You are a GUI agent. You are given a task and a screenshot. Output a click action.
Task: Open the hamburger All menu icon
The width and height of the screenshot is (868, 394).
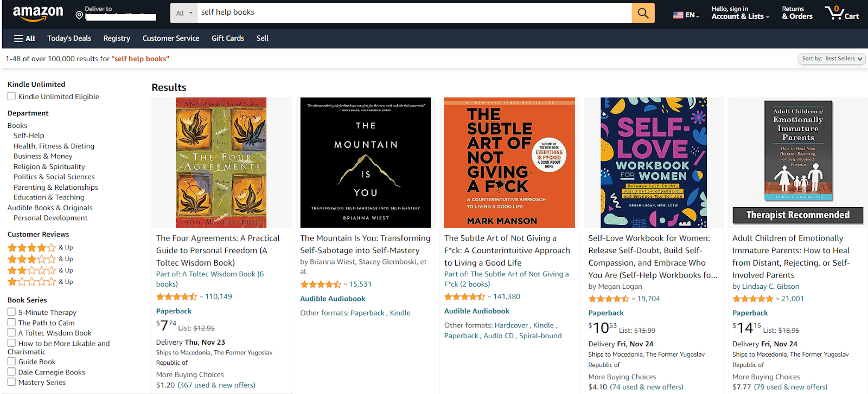tap(18, 38)
